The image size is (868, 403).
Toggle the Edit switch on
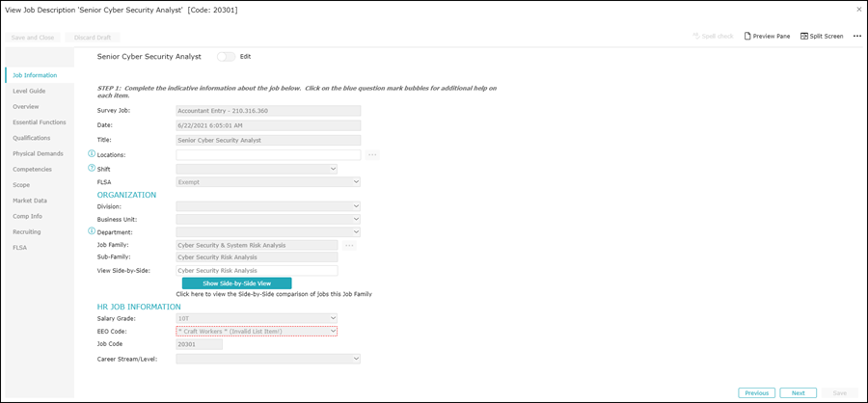click(227, 57)
